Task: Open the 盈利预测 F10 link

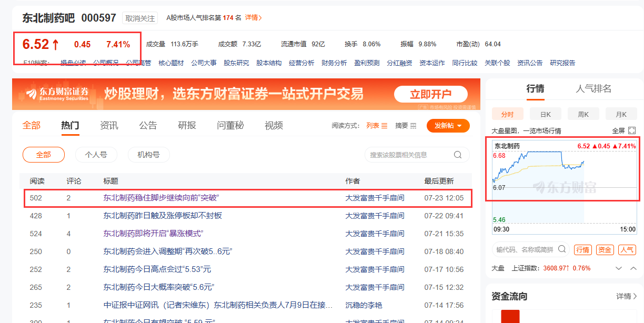Action: point(367,63)
